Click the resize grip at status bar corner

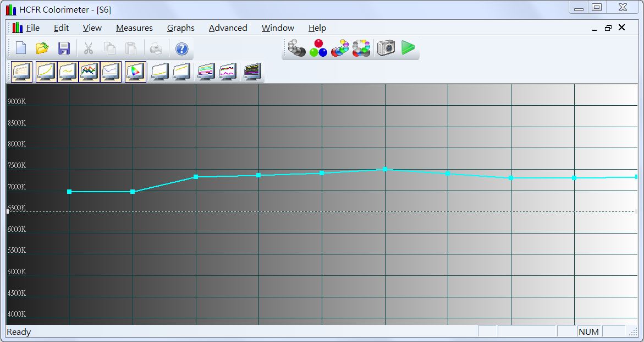[632, 332]
